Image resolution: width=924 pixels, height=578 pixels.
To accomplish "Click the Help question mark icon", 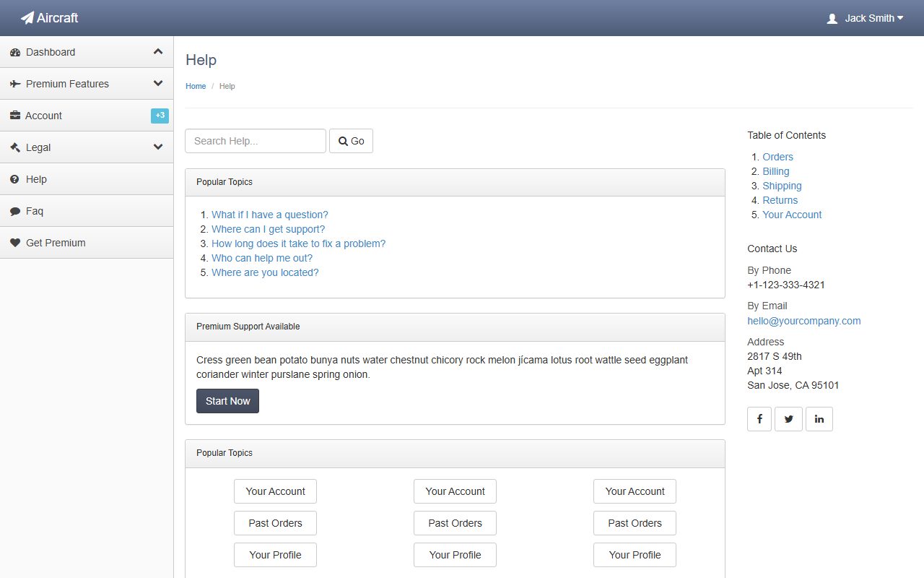I will (15, 179).
